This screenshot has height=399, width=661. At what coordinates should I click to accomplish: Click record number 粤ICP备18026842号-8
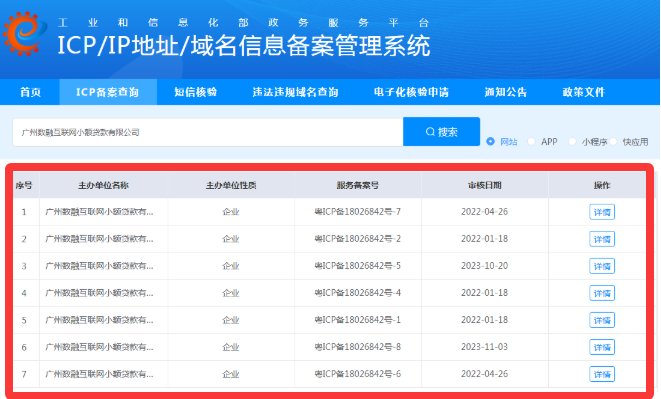357,347
